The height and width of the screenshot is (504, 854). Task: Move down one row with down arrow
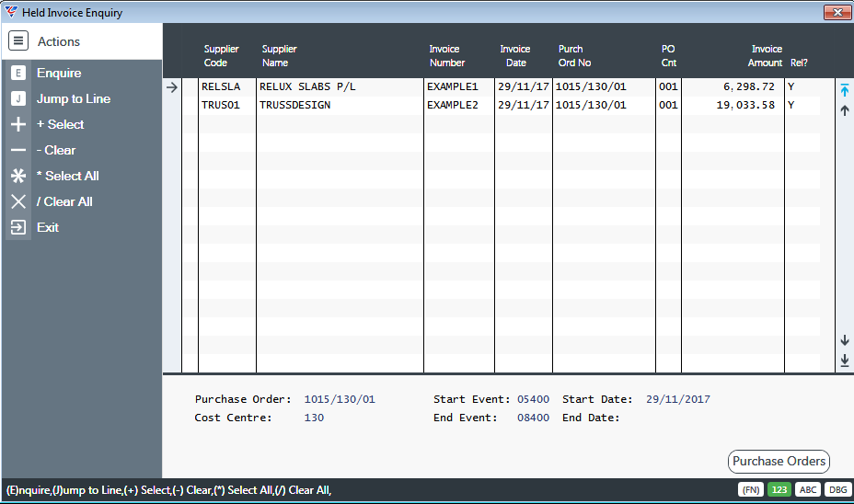tap(844, 340)
